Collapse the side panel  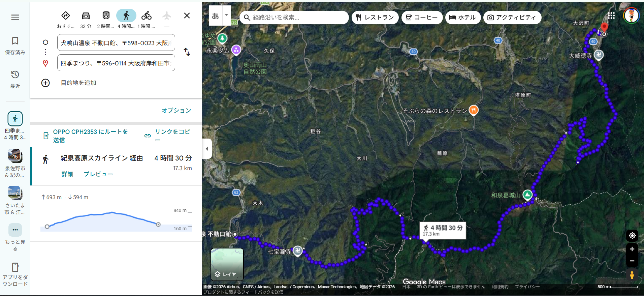click(x=207, y=149)
